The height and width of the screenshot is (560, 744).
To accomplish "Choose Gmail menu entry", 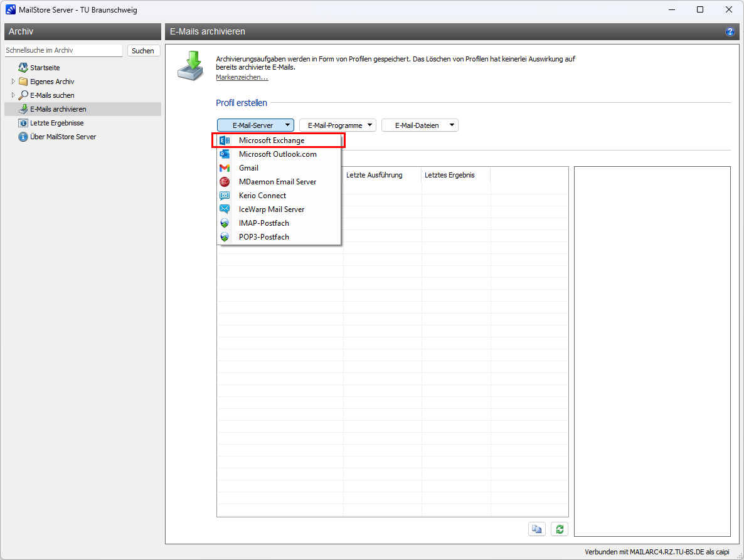I will coord(279,168).
